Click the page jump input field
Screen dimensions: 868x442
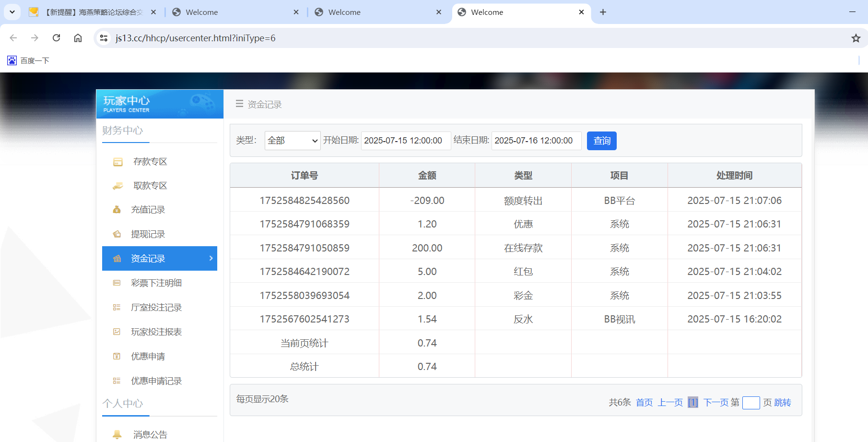click(751, 403)
